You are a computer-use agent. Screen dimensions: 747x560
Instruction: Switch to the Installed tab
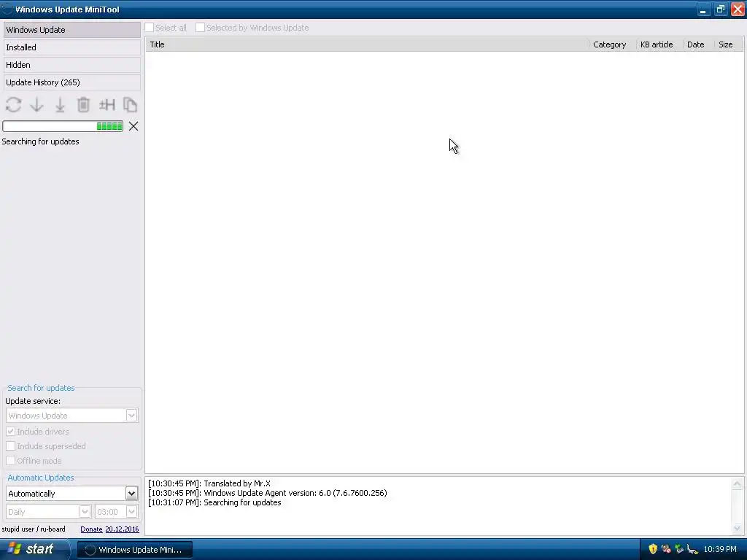click(72, 47)
